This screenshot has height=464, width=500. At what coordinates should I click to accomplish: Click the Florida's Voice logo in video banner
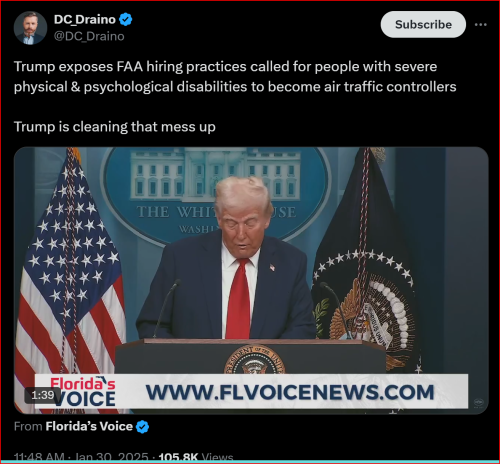coord(83,392)
